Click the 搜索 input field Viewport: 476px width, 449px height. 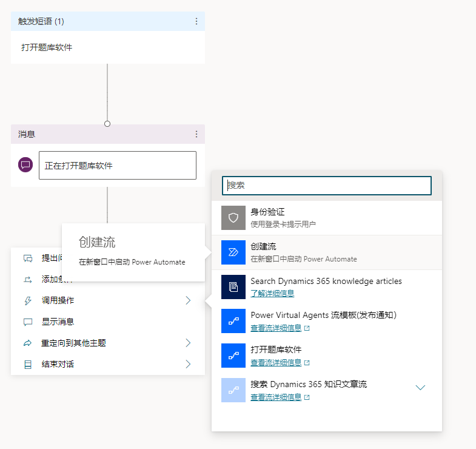[327, 186]
